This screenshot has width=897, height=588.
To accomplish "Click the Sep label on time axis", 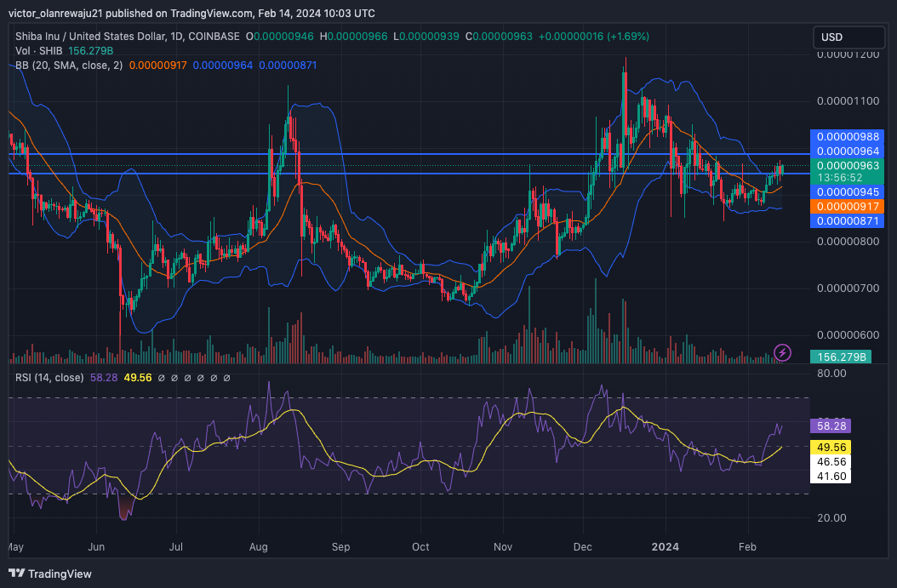I will (340, 547).
